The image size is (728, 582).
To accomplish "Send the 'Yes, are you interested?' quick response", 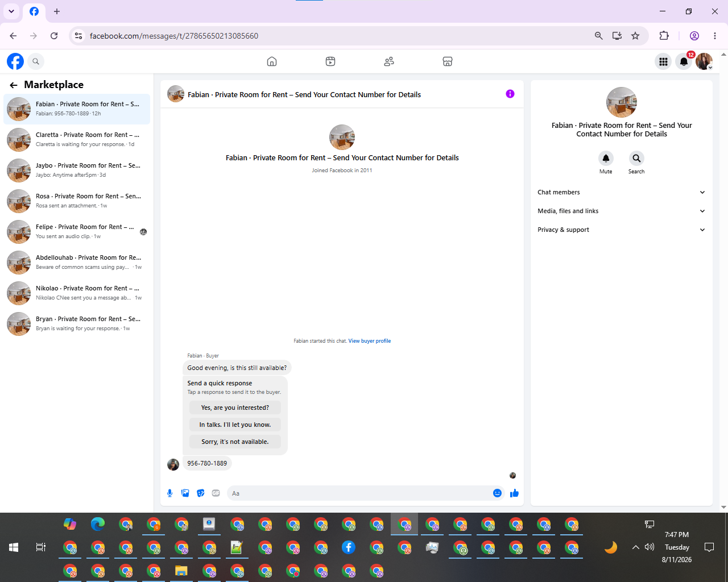I will click(235, 408).
